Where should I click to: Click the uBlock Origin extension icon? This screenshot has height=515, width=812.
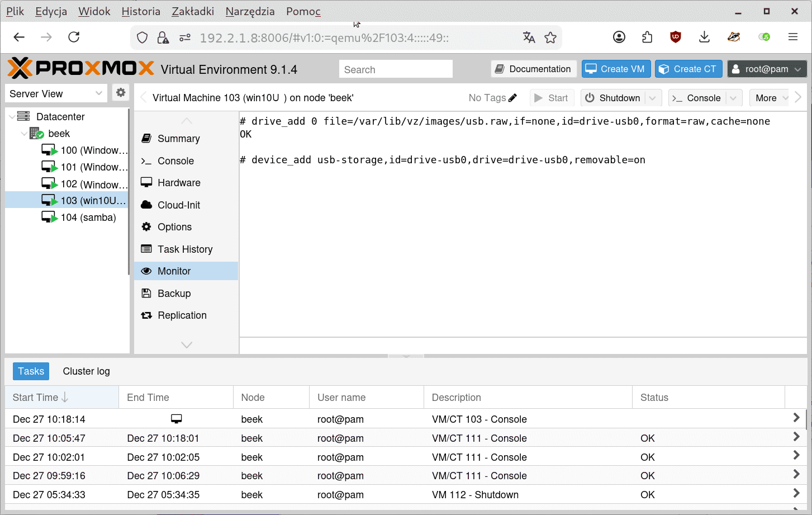676,37
